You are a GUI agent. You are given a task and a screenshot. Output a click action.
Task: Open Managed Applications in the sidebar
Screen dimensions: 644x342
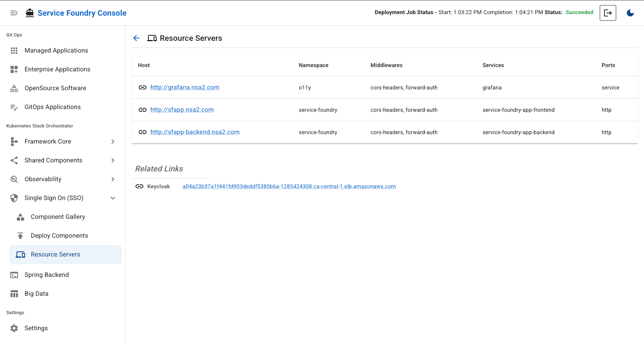click(56, 51)
